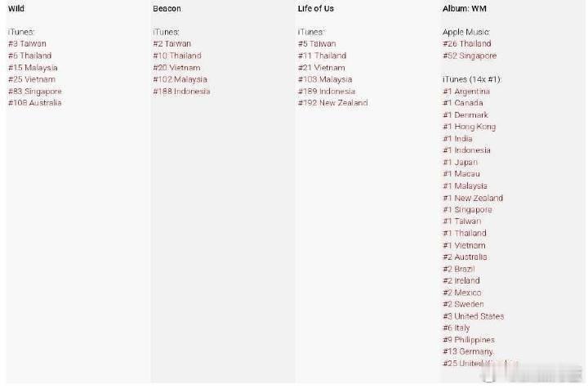Screen dimensions: 588x389
Task: Click #192 New Zealand entry
Action: 332,103
